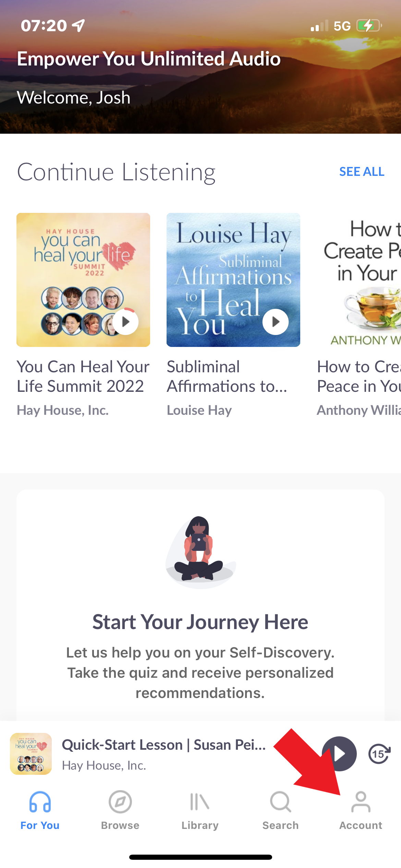Play Subliminal Affirmations to Heal You
Screen dimensions: 401x868
[x=276, y=322]
